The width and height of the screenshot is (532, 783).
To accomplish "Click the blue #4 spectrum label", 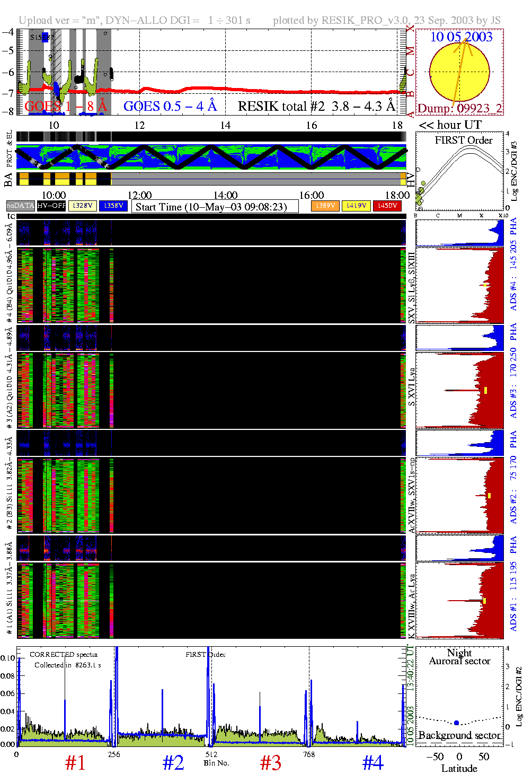I will 373,763.
